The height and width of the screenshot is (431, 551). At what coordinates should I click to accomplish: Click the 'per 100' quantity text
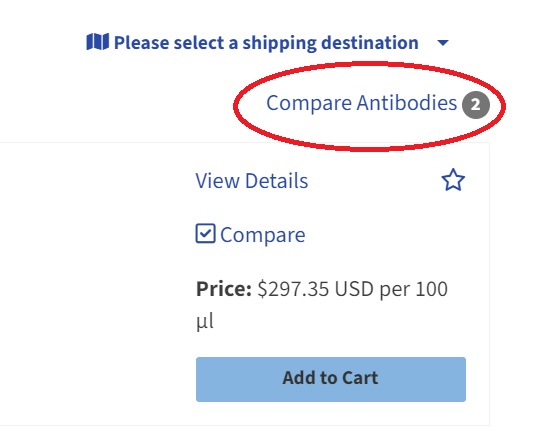tap(414, 289)
